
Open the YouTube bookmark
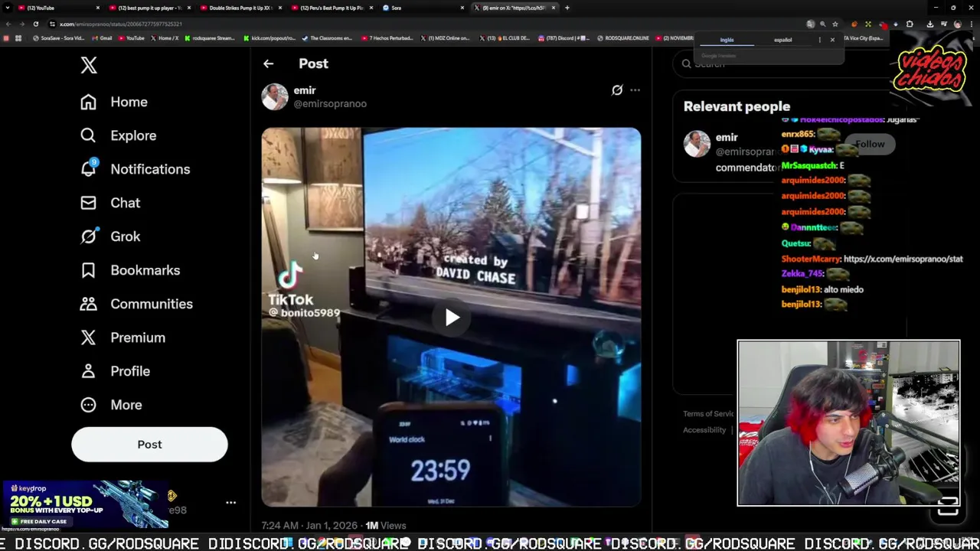pyautogui.click(x=132, y=38)
